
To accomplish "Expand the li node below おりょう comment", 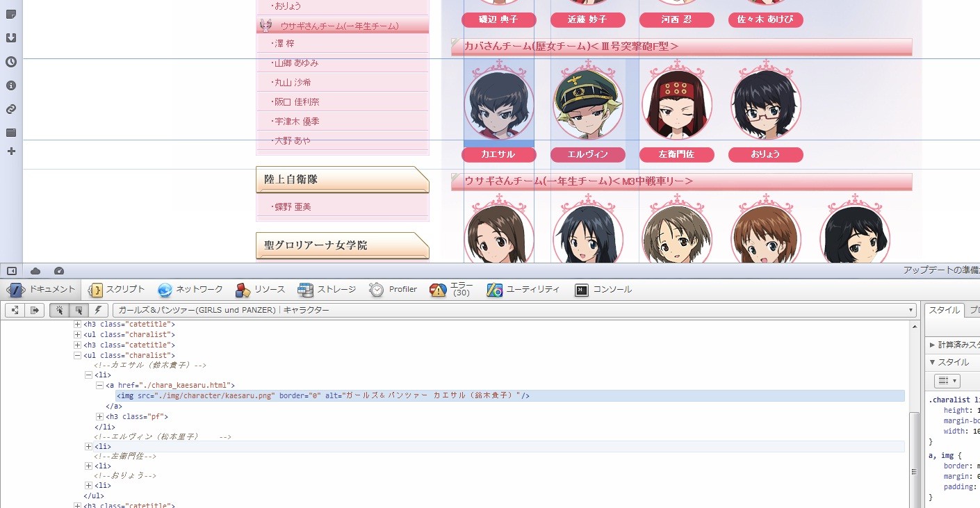I will 88,485.
